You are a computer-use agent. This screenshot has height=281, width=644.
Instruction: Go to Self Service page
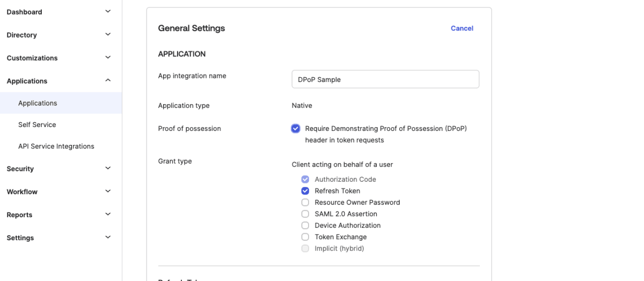pos(37,124)
